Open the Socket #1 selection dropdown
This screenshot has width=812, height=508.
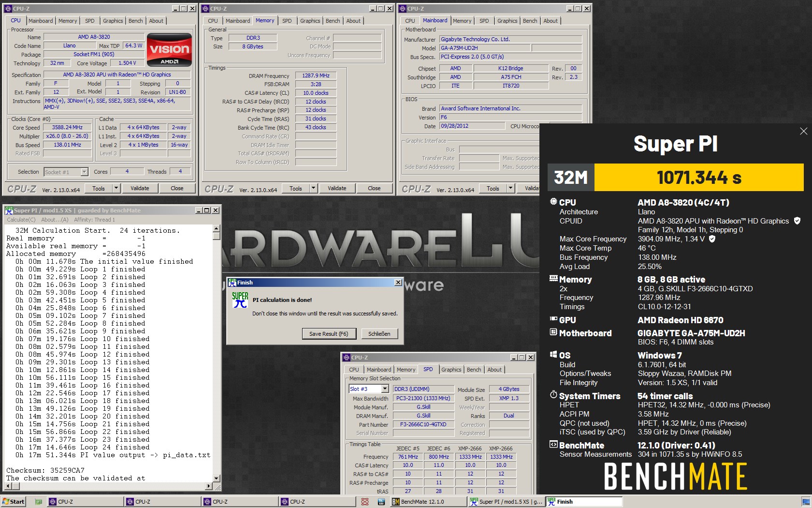coord(84,172)
